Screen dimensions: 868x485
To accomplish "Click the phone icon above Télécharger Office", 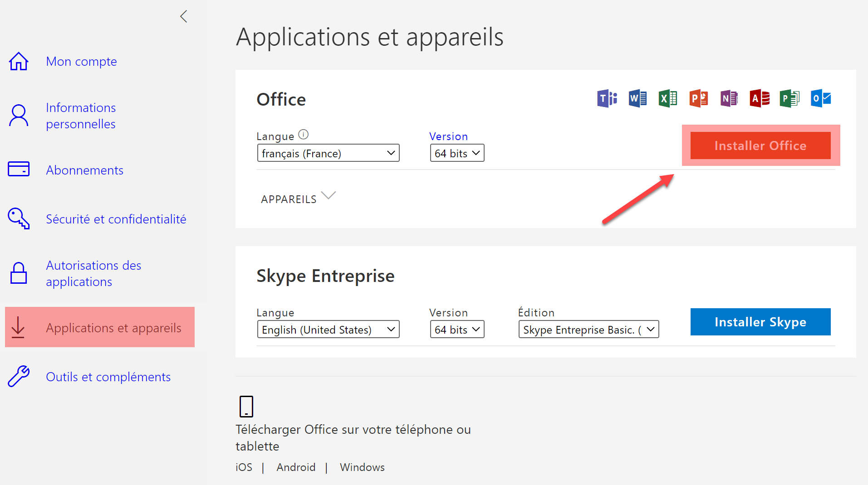I will pos(246,406).
